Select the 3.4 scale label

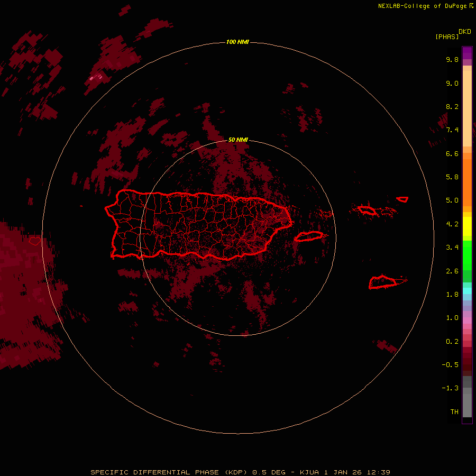point(452,248)
